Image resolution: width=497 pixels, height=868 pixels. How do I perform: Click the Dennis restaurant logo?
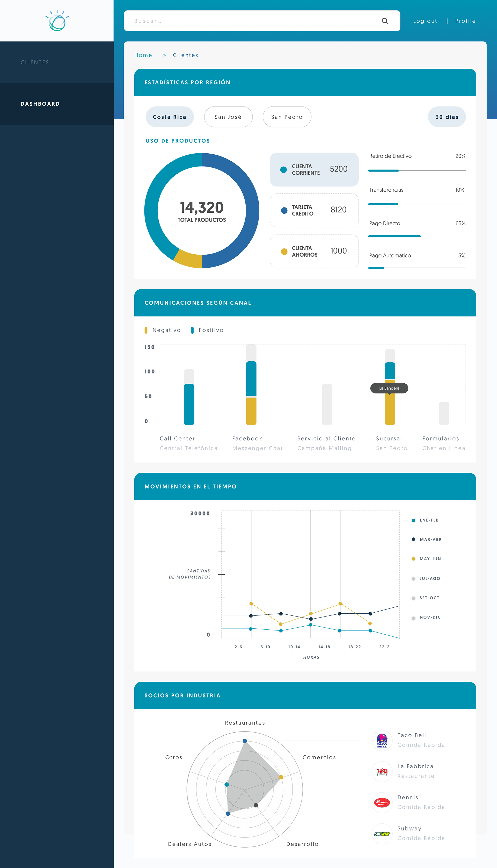pyautogui.click(x=382, y=802)
